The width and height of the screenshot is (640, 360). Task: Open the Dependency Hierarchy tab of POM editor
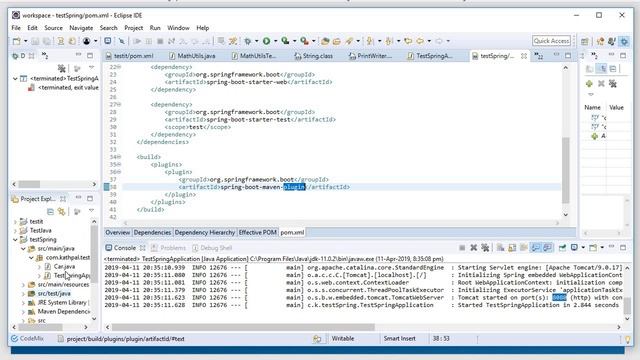click(204, 232)
